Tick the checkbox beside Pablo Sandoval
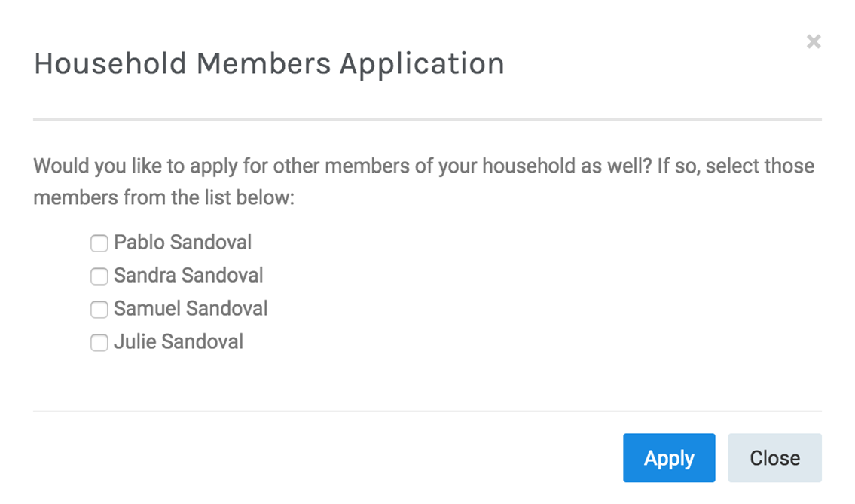The image size is (855, 504). point(99,243)
